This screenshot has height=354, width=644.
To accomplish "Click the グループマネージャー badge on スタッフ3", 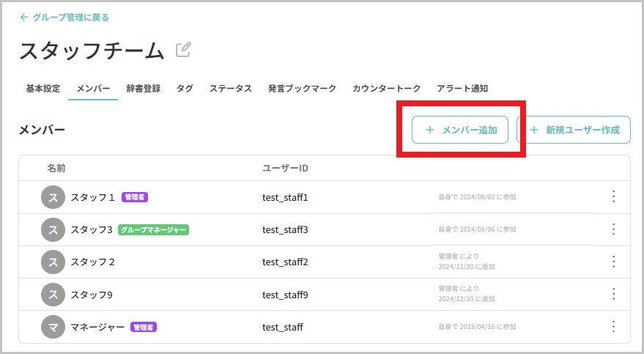I will [153, 229].
